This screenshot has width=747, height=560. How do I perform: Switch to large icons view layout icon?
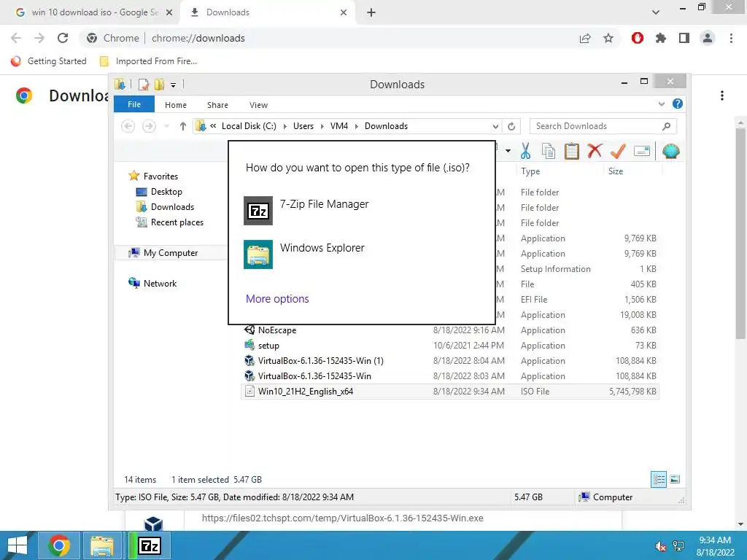(675, 479)
